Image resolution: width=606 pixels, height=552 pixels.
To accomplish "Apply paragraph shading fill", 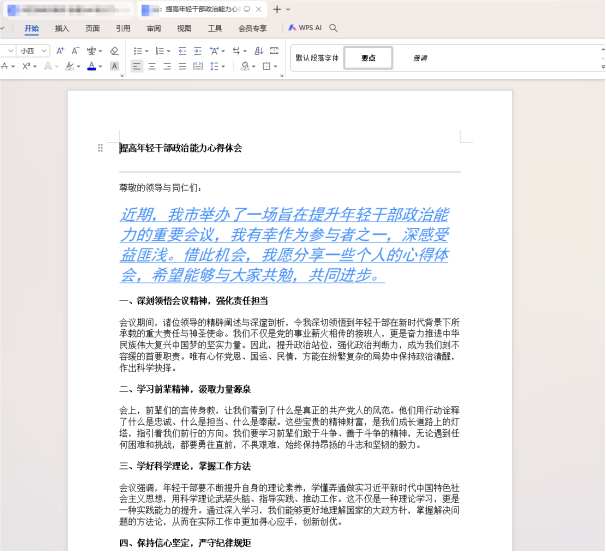I will click(x=245, y=66).
